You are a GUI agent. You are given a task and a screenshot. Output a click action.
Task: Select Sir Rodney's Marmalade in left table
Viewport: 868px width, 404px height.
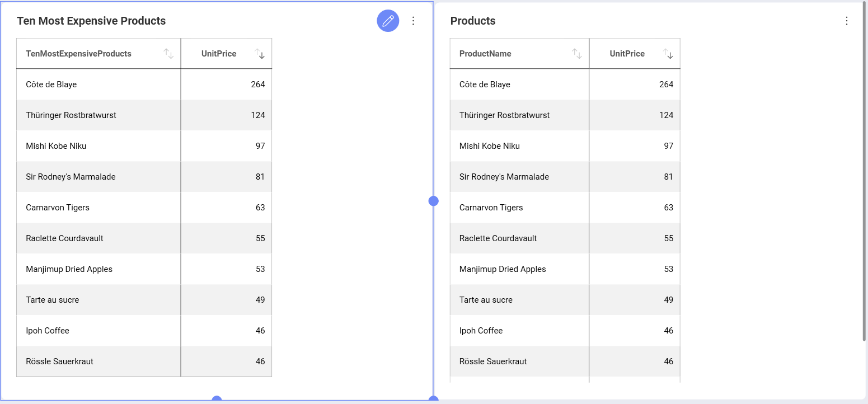[71, 177]
